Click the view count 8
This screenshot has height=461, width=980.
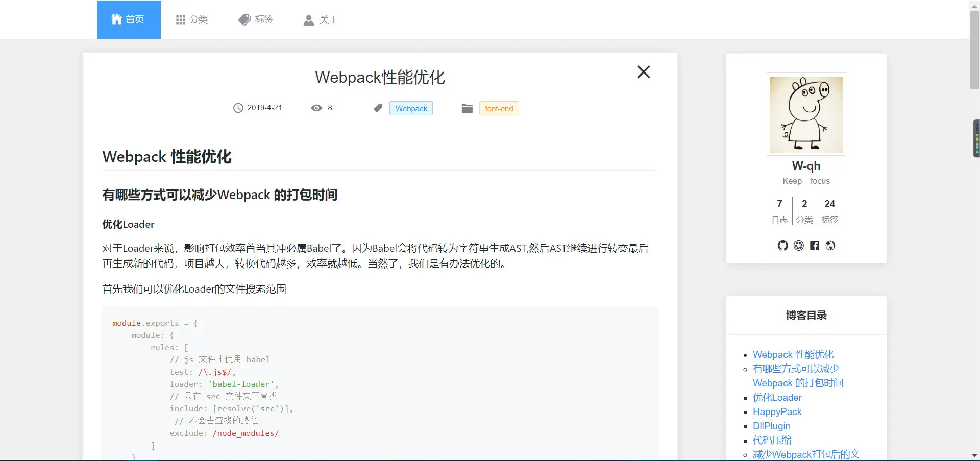330,108
